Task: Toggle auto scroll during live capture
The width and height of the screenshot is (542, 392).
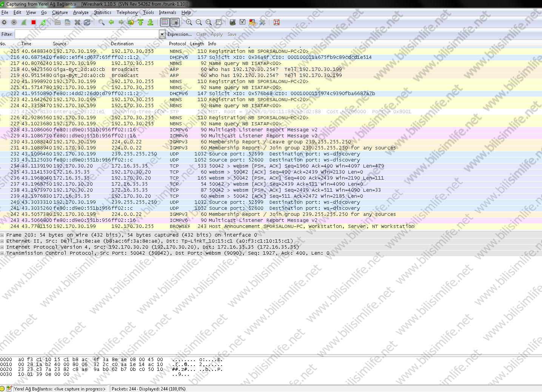Action: click(174, 22)
